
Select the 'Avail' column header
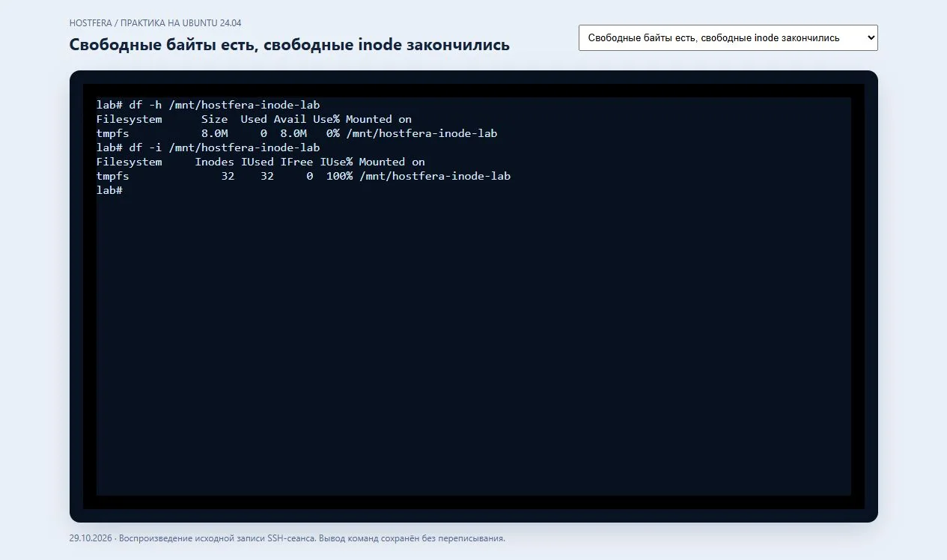tap(290, 119)
